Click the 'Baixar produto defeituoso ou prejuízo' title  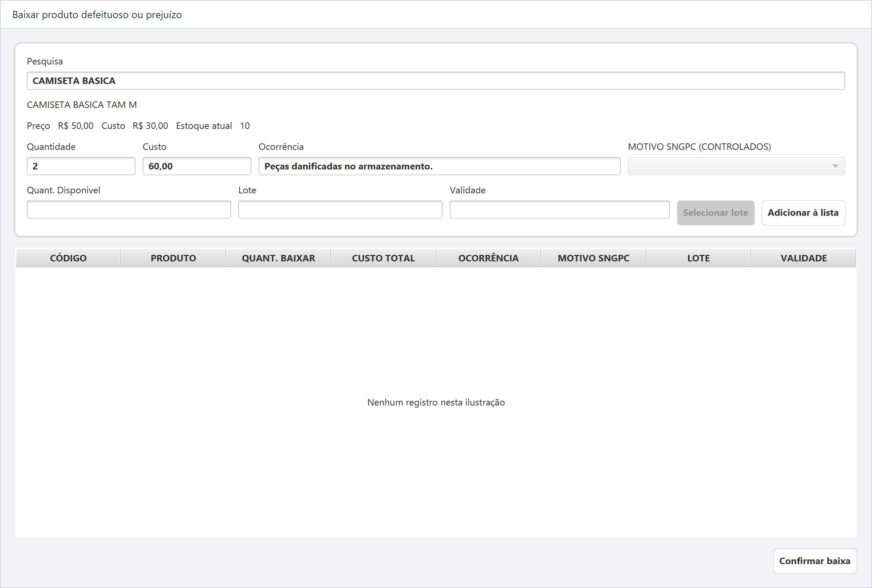(97, 14)
